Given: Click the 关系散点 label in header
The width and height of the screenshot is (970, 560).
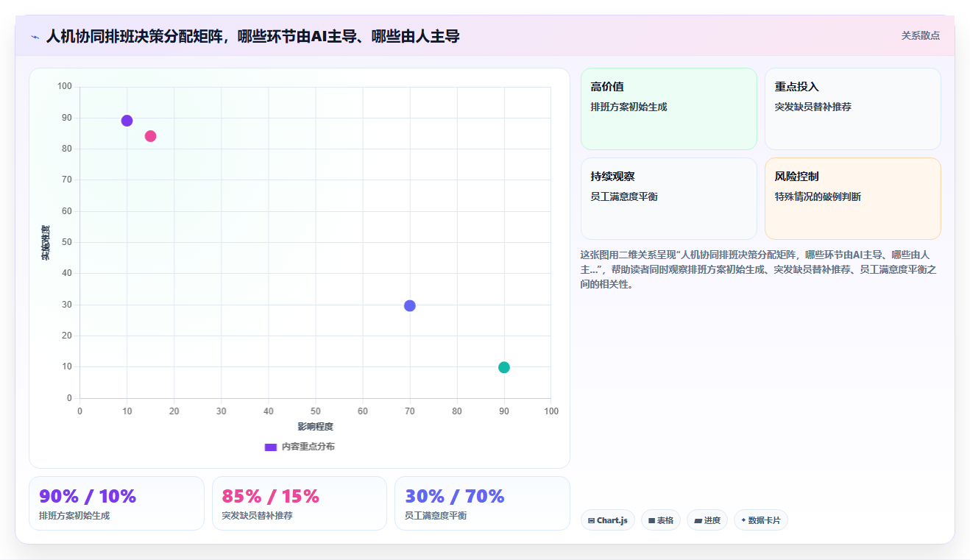Looking at the screenshot, I should coord(920,35).
